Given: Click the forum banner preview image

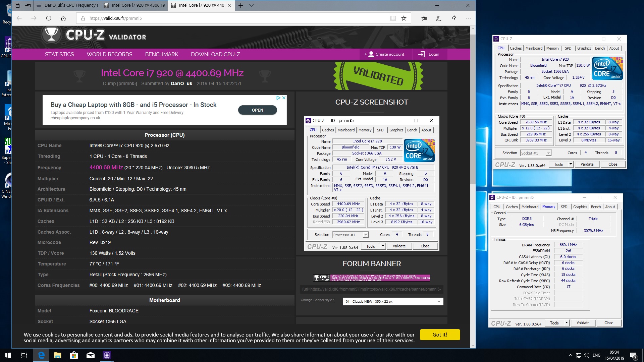Looking at the screenshot, I should tap(372, 278).
